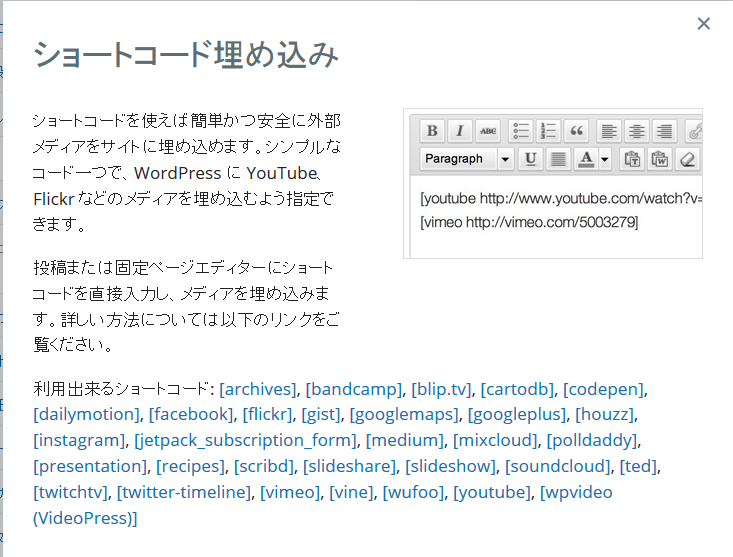Open the [vine] shortcode link
Screen dimensions: 733x557
click(x=351, y=492)
